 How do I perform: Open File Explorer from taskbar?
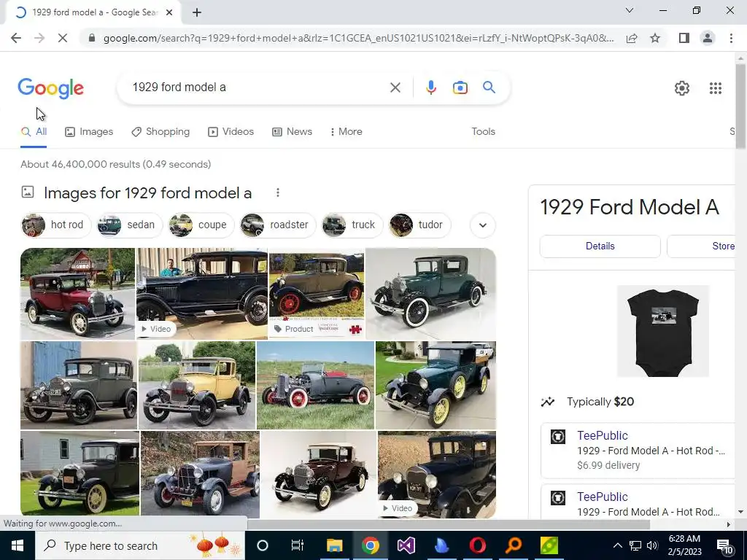pyautogui.click(x=334, y=545)
